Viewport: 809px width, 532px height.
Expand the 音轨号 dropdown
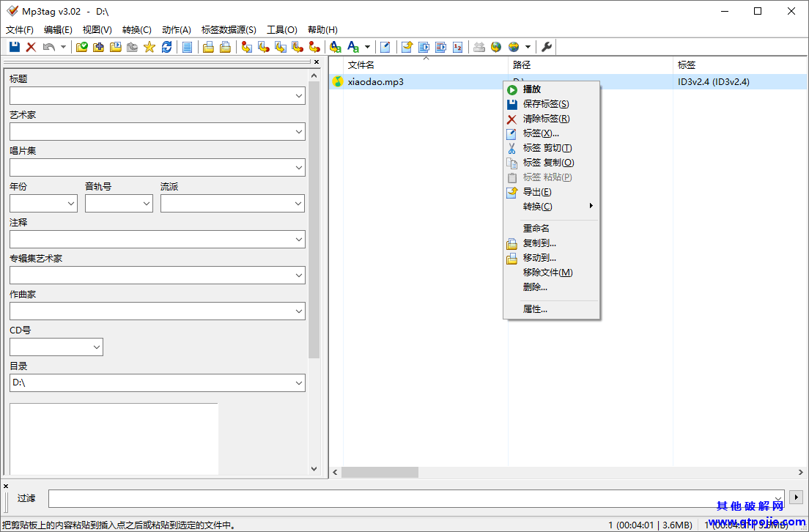pyautogui.click(x=147, y=203)
